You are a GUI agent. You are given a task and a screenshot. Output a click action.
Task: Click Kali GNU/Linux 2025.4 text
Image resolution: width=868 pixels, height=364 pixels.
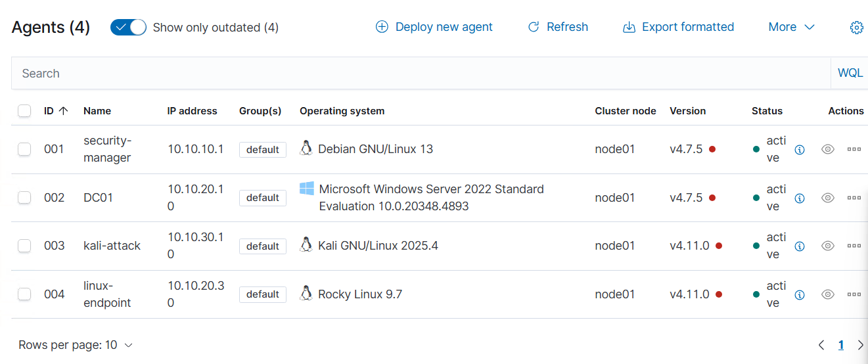pyautogui.click(x=378, y=246)
